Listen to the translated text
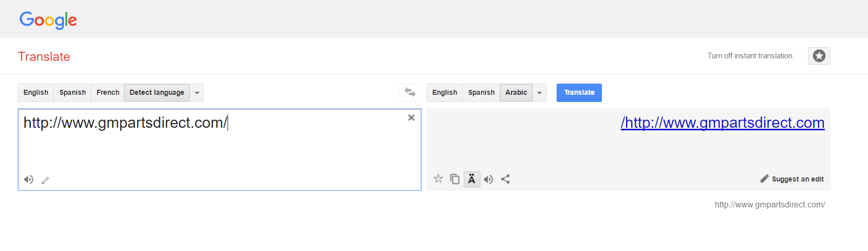The image size is (868, 251). [x=489, y=179]
